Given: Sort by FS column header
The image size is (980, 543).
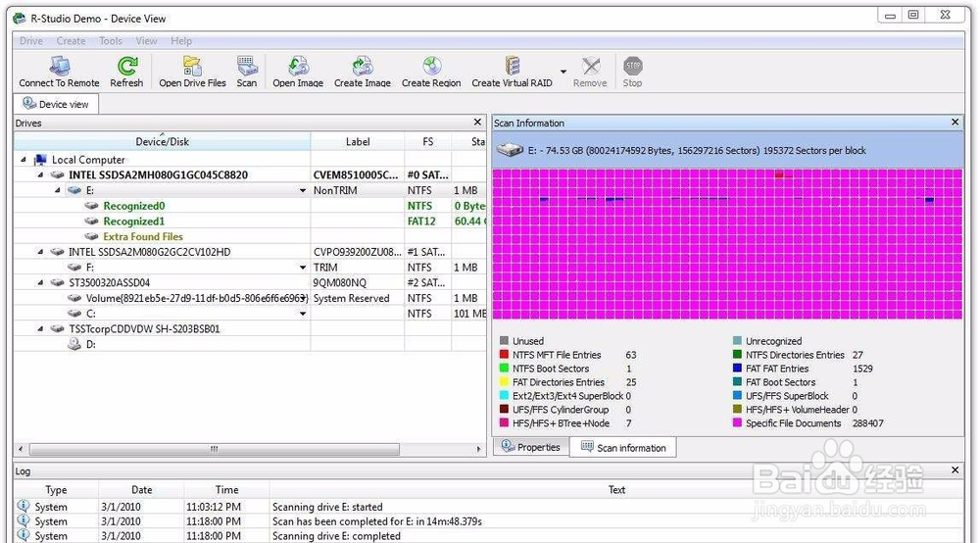Looking at the screenshot, I should coord(427,141).
